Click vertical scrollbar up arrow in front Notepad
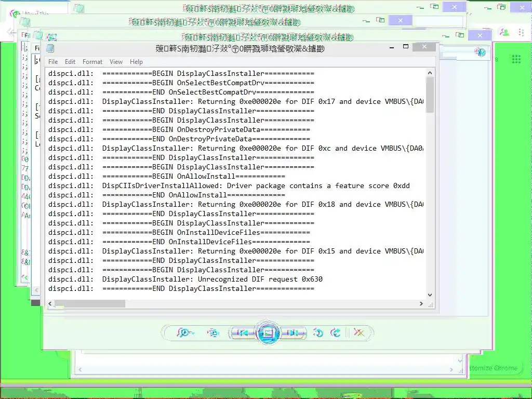532x399 pixels. pos(430,73)
